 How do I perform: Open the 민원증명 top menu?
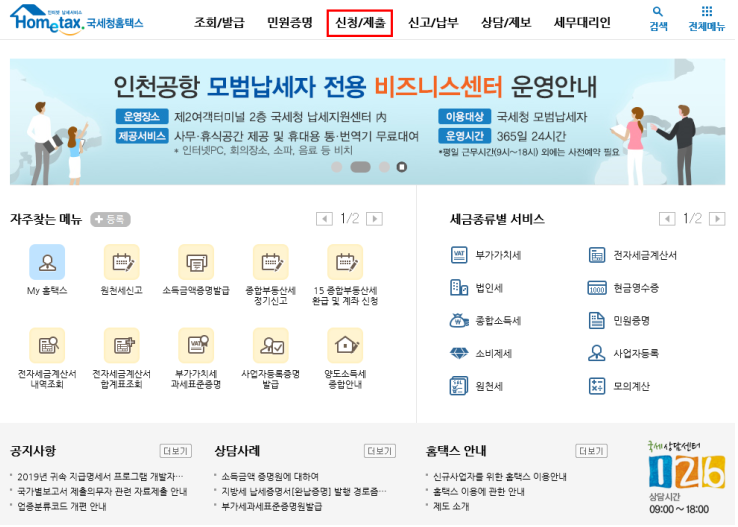point(289,22)
